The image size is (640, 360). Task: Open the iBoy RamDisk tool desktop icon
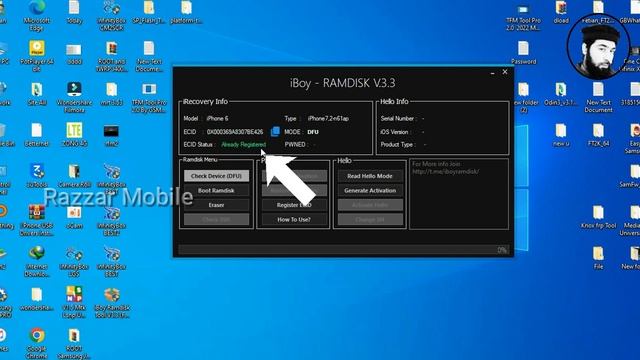pos(112,303)
